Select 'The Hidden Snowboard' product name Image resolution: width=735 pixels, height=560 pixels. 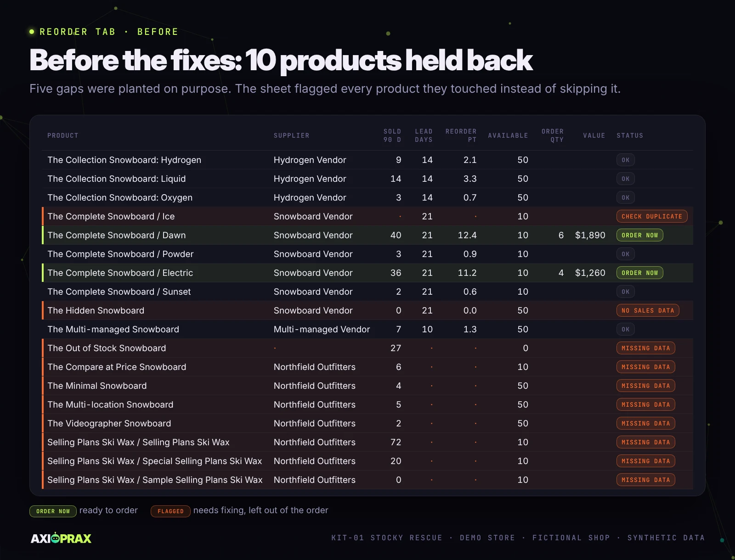tap(96, 310)
